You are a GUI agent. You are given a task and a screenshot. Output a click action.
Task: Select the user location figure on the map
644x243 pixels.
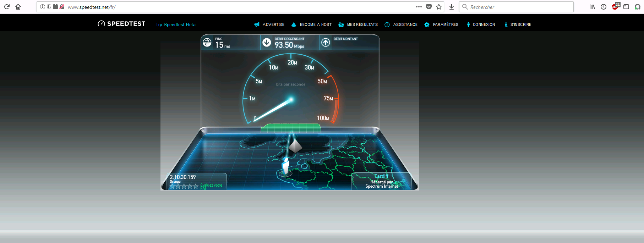pyautogui.click(x=285, y=166)
